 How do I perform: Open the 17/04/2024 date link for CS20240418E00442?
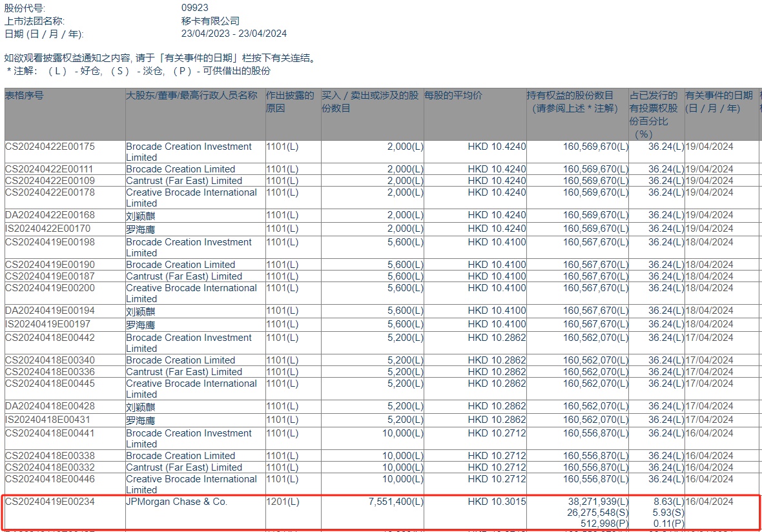click(709, 338)
